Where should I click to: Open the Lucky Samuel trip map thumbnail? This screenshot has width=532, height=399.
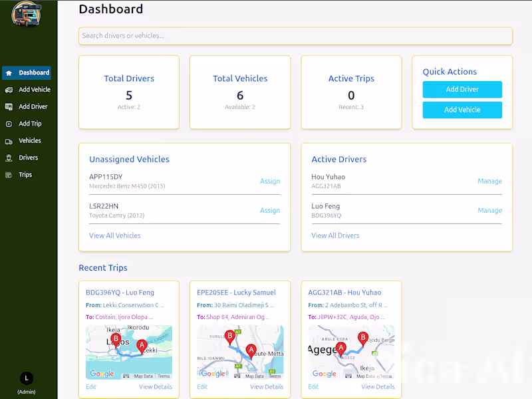(x=240, y=352)
